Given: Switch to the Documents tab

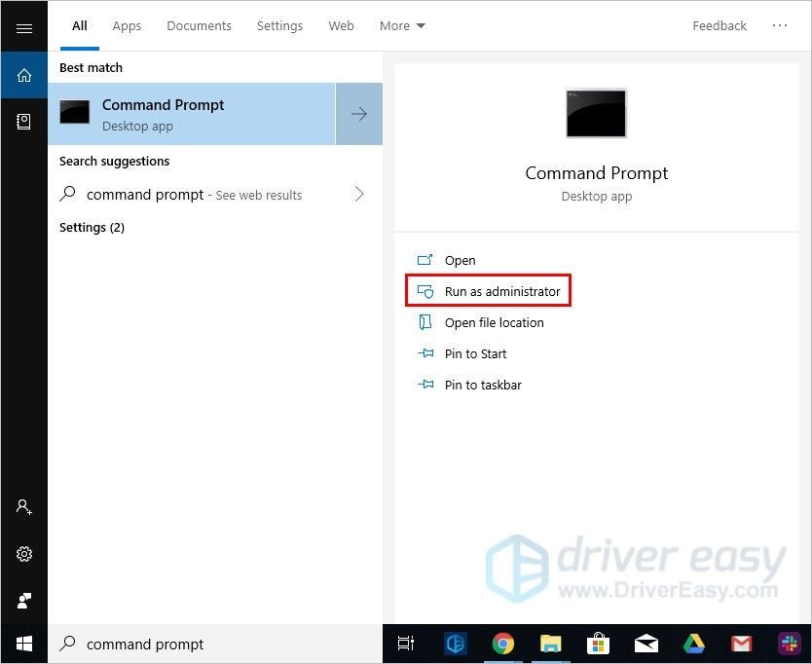Looking at the screenshot, I should [x=199, y=26].
